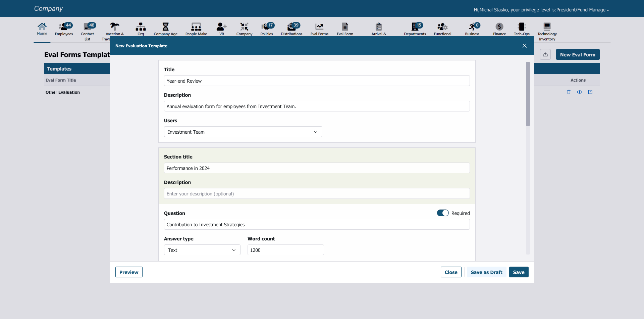Delete the Other Evaluation via trash icon
The height and width of the screenshot is (319, 644).
click(x=569, y=92)
